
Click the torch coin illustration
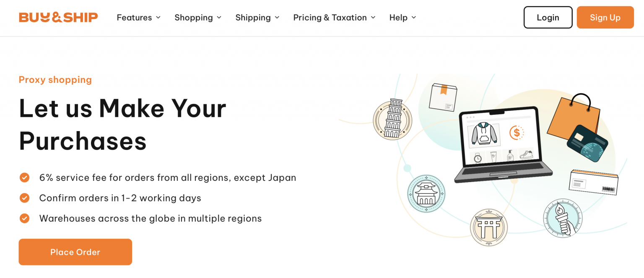point(563,219)
